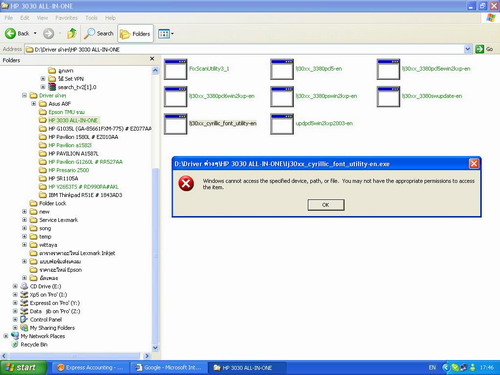Select the lj30xx_3380pcl5-en file icon
This screenshot has width=500, height=375.
(282, 69)
